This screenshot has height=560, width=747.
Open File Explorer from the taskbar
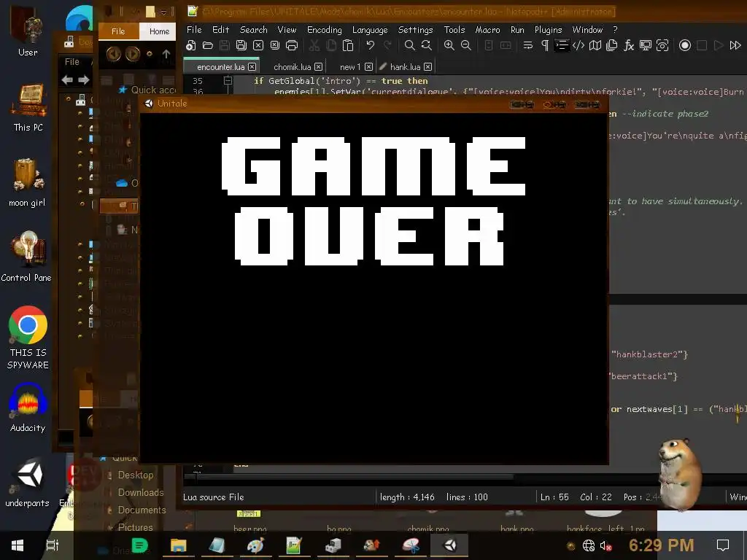click(x=178, y=545)
